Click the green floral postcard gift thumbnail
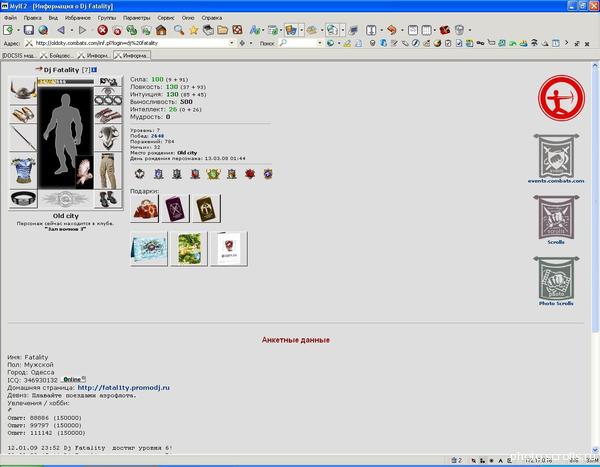The image size is (600, 467). coord(189,249)
